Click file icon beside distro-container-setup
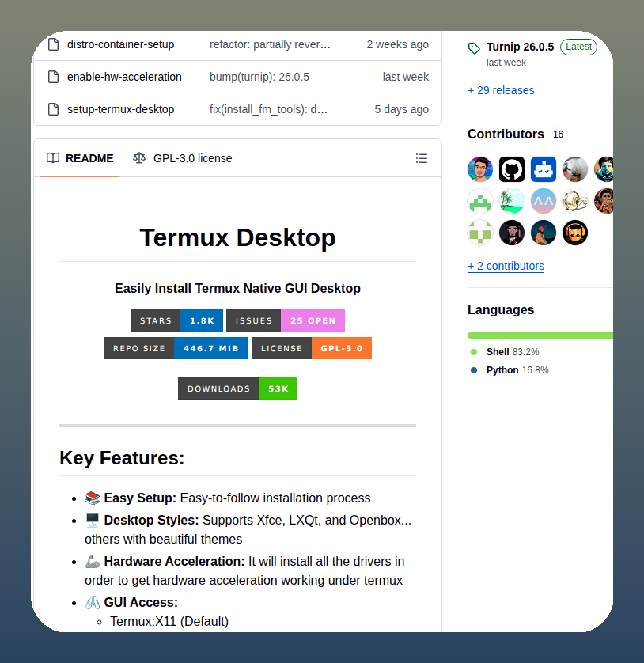Viewport: 644px width, 663px height. pyautogui.click(x=53, y=44)
